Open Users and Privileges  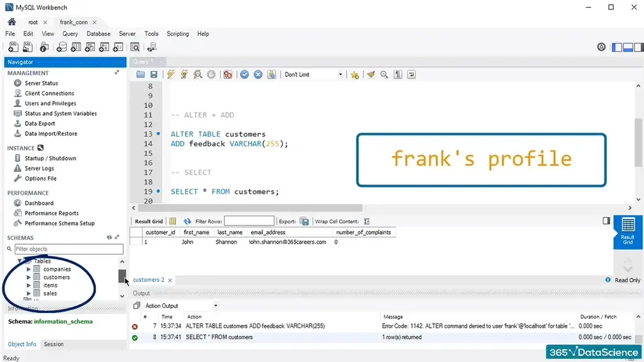pos(50,103)
